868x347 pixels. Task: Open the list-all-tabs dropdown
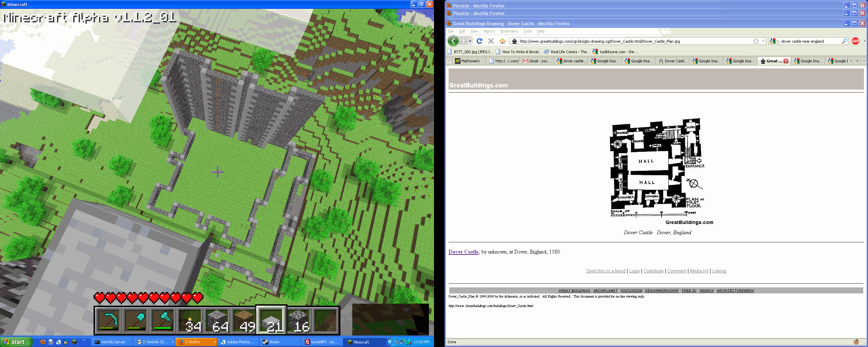coord(864,61)
